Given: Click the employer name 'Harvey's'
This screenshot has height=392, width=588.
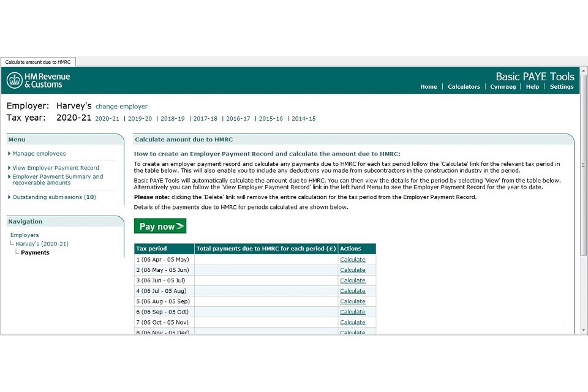Looking at the screenshot, I should point(74,106).
